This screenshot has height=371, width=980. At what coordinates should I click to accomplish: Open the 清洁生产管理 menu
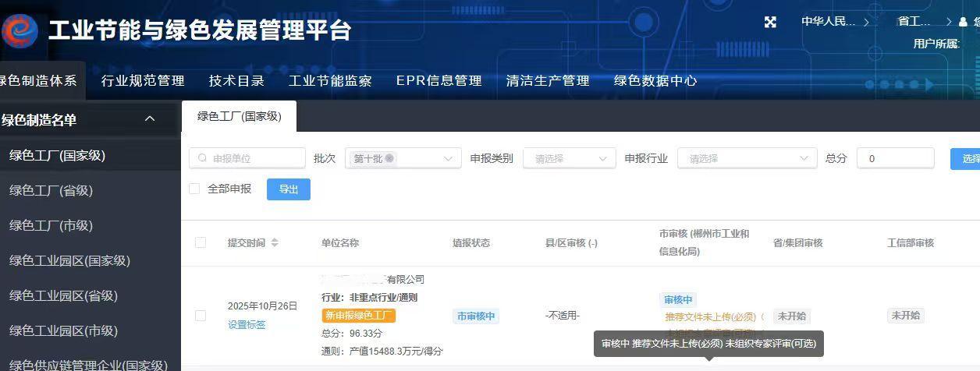pos(547,80)
